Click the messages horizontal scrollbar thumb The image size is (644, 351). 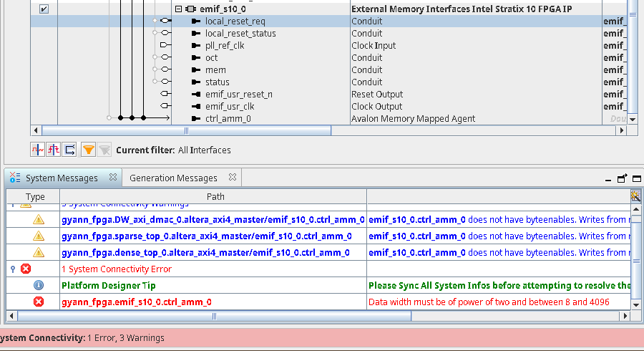tap(214, 316)
